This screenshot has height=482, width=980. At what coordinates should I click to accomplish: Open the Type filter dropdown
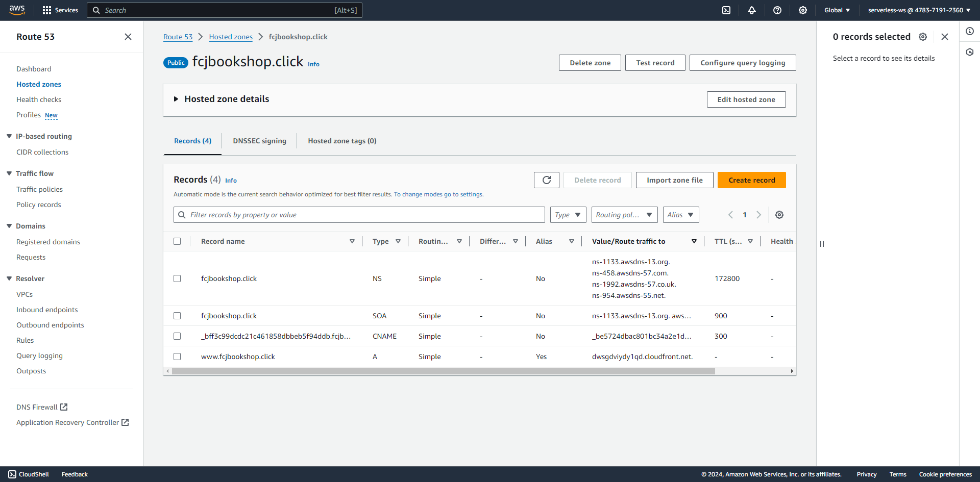coord(568,215)
